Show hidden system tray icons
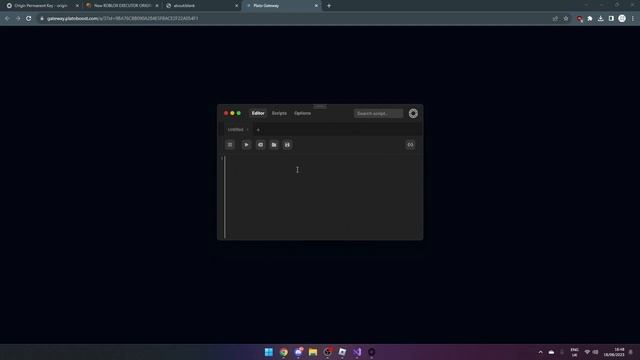Screen dimensions: 640x360 pyautogui.click(x=540, y=352)
